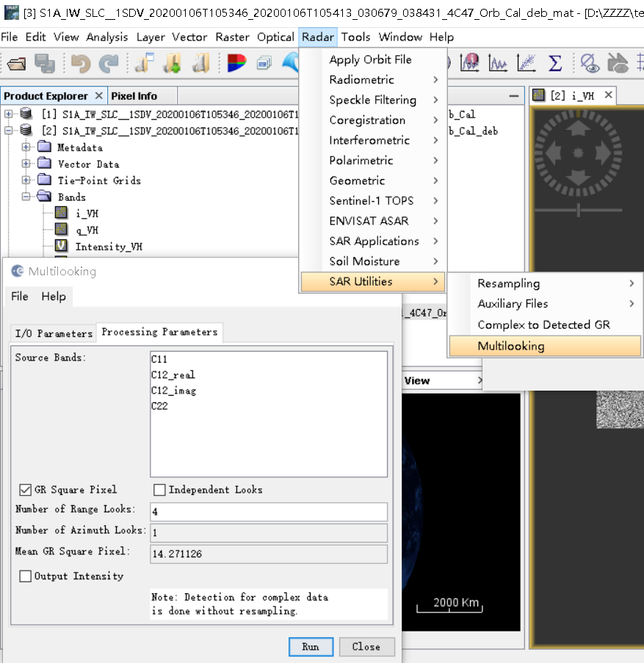
Task: Open Multilooking dialog File menu
Action: (x=20, y=297)
